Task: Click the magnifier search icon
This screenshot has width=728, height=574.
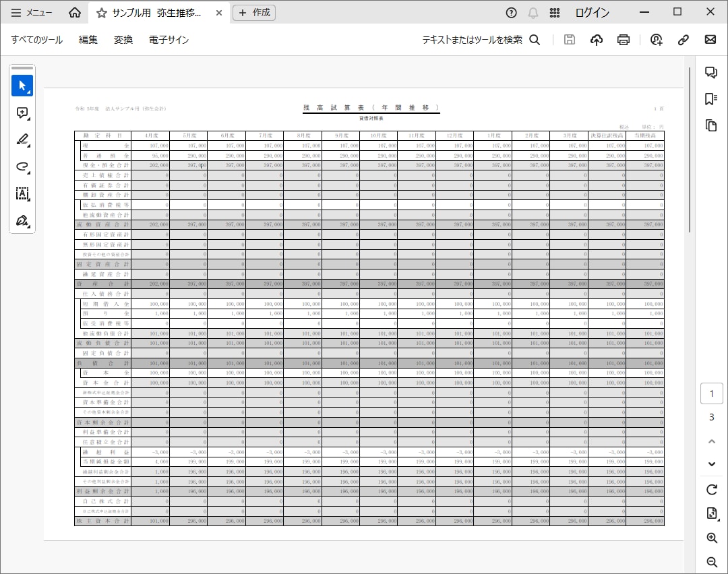Action: point(535,40)
